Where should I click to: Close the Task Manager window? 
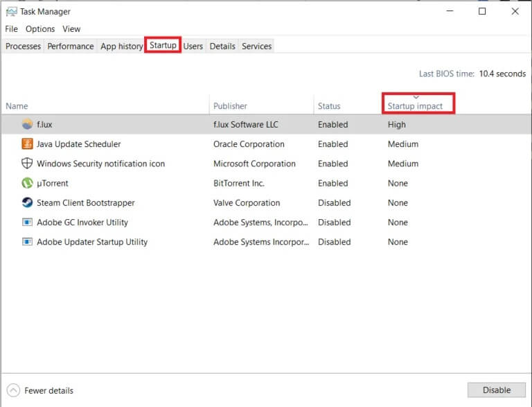515,11
